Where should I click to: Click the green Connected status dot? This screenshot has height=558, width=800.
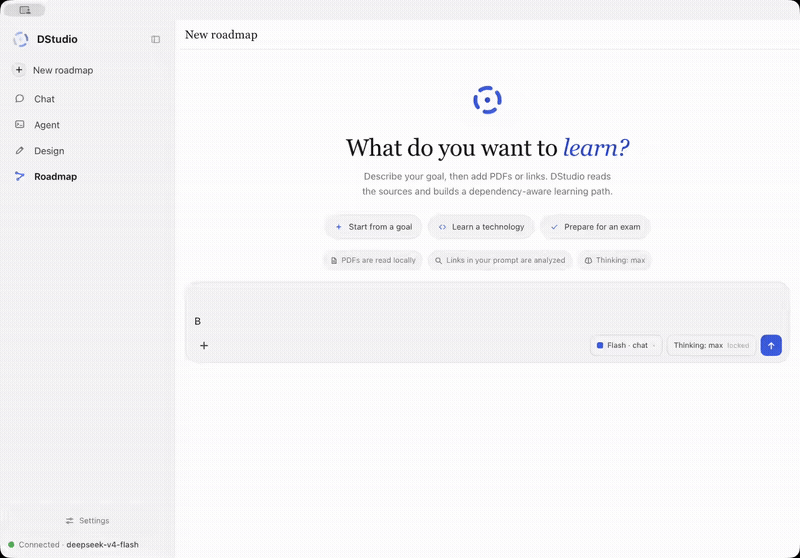click(x=11, y=545)
